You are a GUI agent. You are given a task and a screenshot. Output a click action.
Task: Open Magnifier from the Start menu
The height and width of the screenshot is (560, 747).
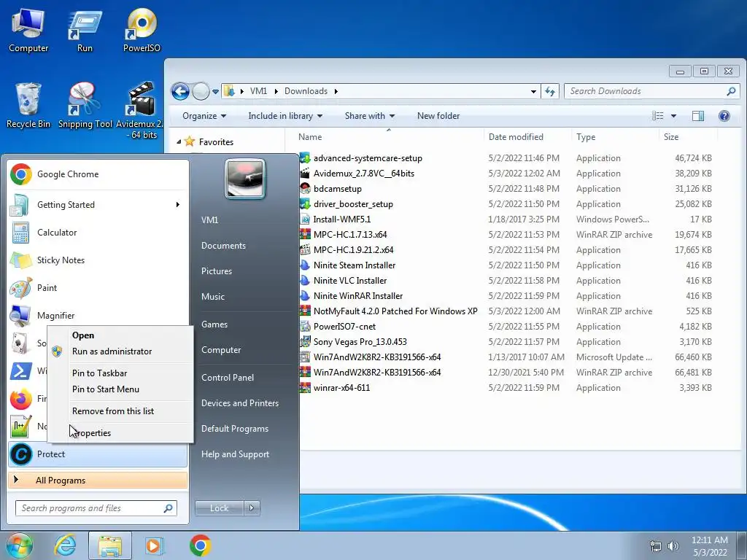pos(98,315)
